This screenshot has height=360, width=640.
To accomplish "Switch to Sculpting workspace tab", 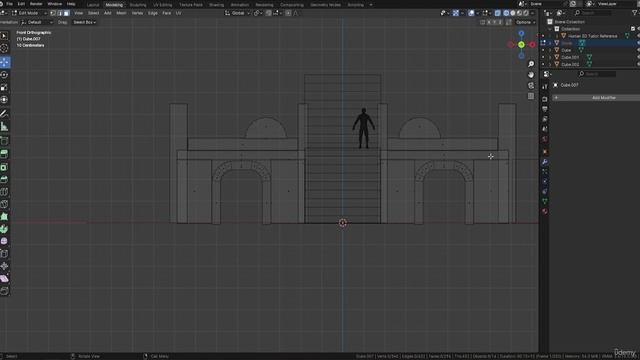I will point(138,5).
